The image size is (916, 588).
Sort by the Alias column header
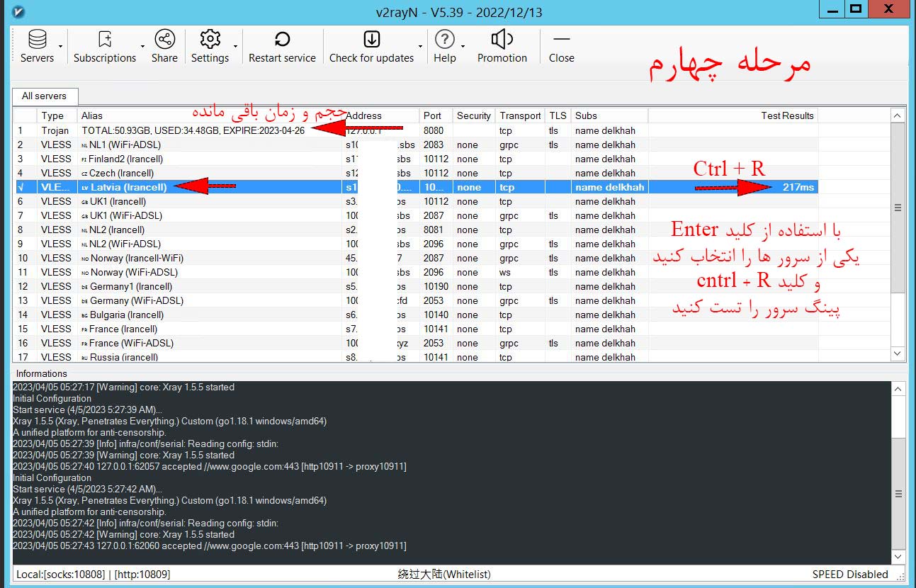pyautogui.click(x=210, y=115)
